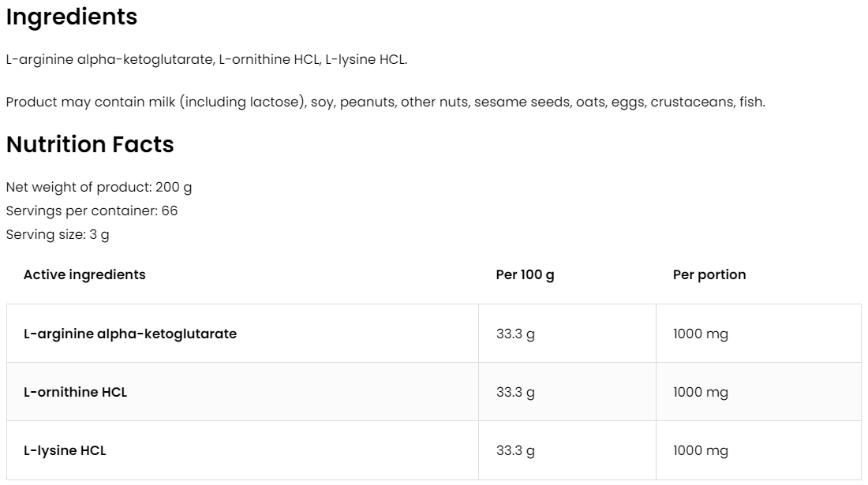The height and width of the screenshot is (485, 868).
Task: Click the Ingredients heading
Action: pos(72,17)
